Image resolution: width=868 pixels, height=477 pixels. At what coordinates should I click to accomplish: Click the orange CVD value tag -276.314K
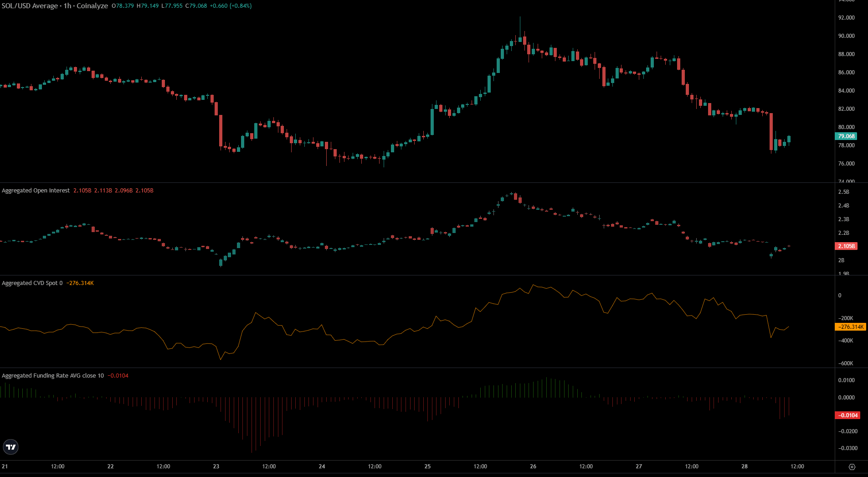[851, 327]
